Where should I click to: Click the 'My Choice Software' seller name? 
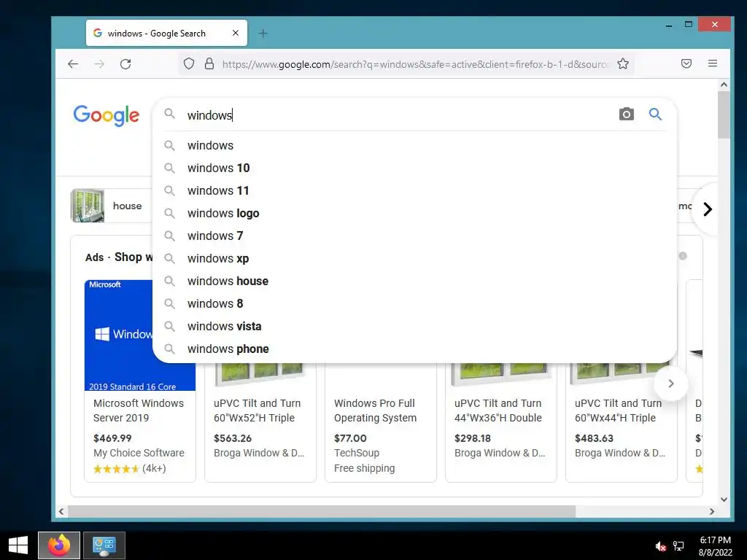(x=139, y=453)
